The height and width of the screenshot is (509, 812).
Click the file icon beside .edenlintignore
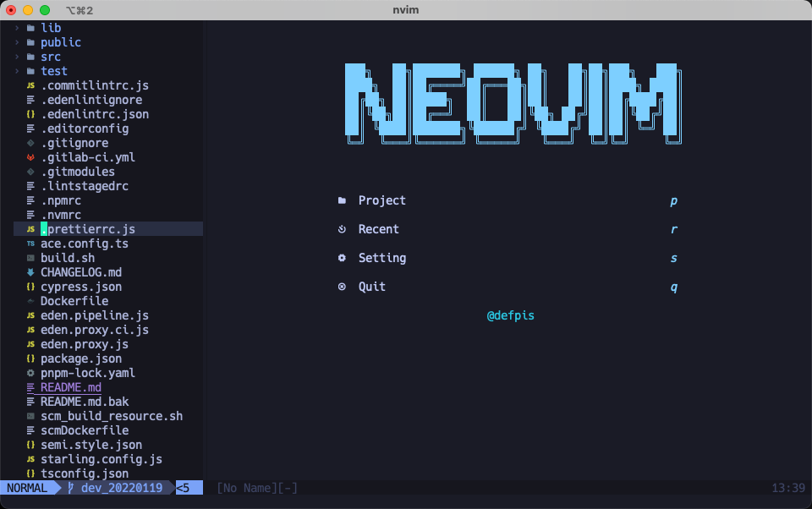(30, 100)
